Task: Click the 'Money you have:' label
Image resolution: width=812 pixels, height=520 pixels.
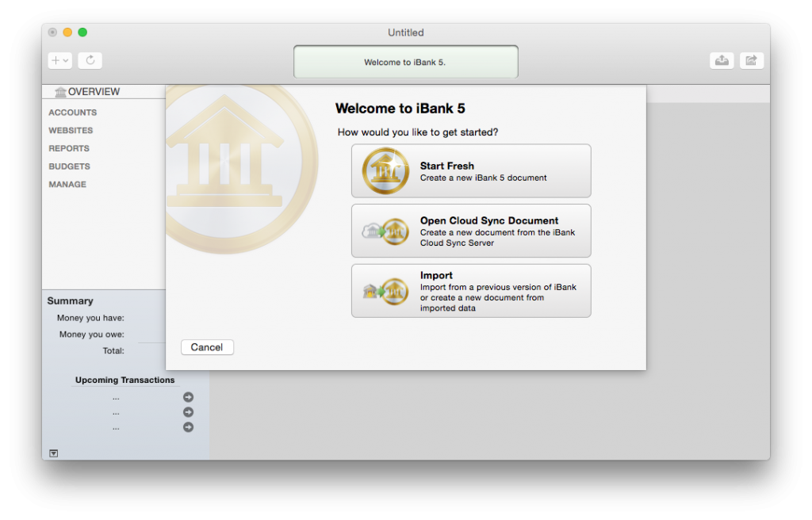Action: (90, 318)
